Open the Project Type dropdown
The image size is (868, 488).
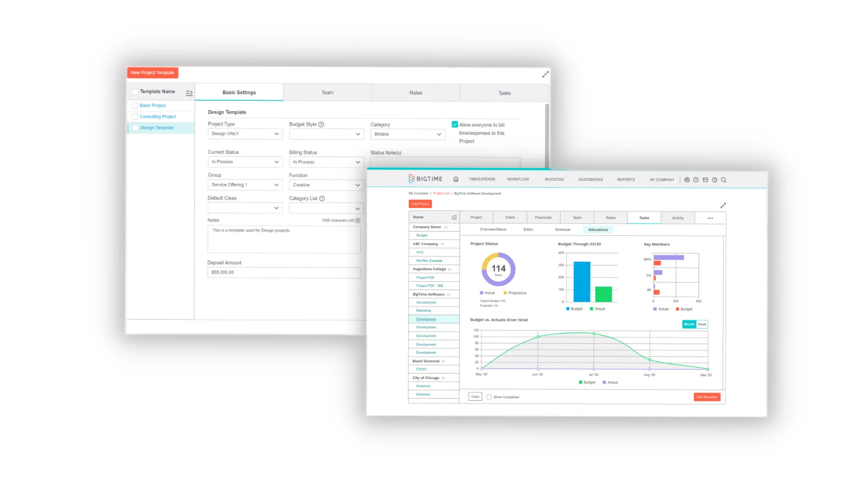coord(245,134)
